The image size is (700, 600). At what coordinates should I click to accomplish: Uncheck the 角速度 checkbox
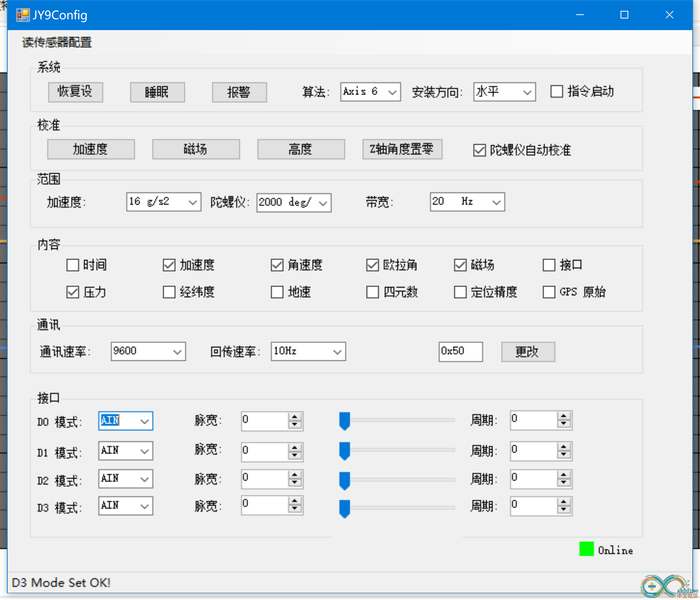click(277, 265)
